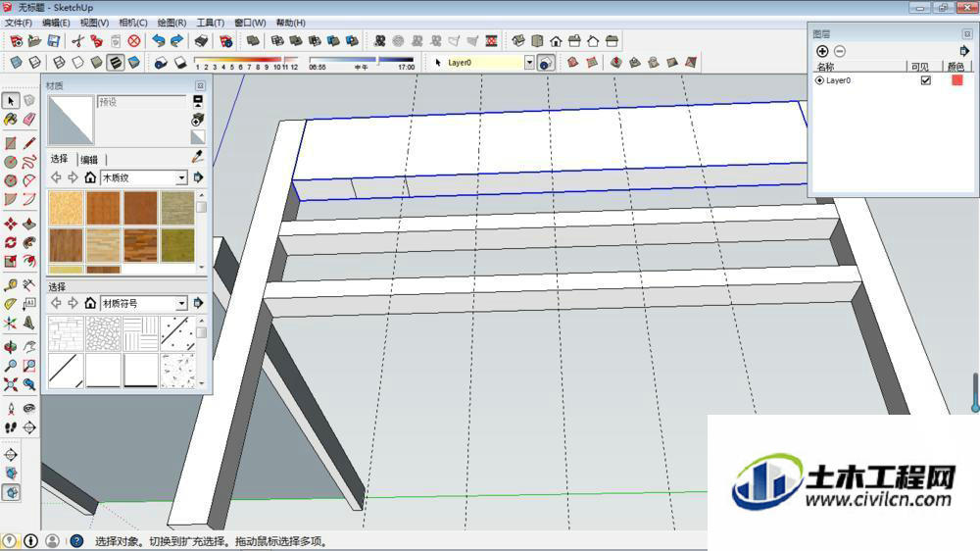This screenshot has height=551, width=980.
Task: Toggle X-ray face style
Action: 17,63
